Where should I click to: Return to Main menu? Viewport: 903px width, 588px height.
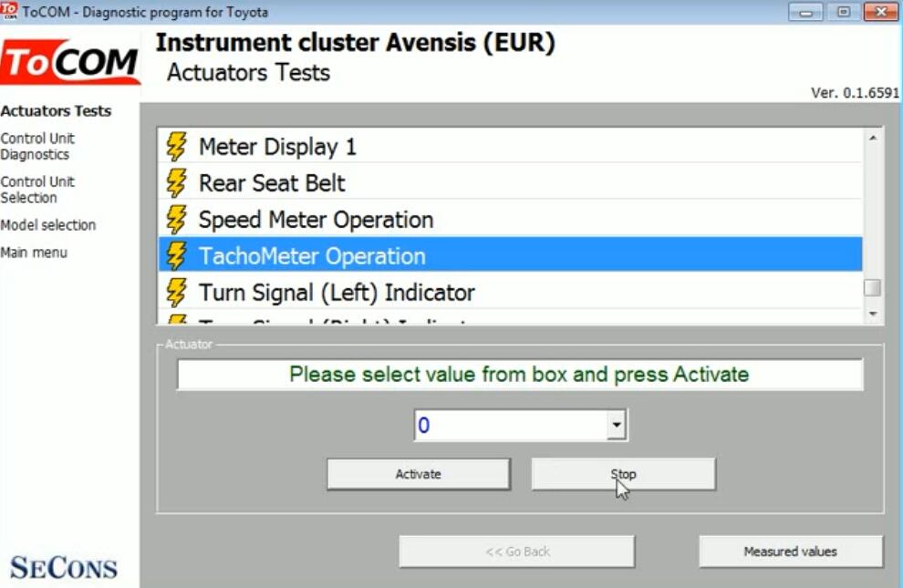tap(34, 253)
